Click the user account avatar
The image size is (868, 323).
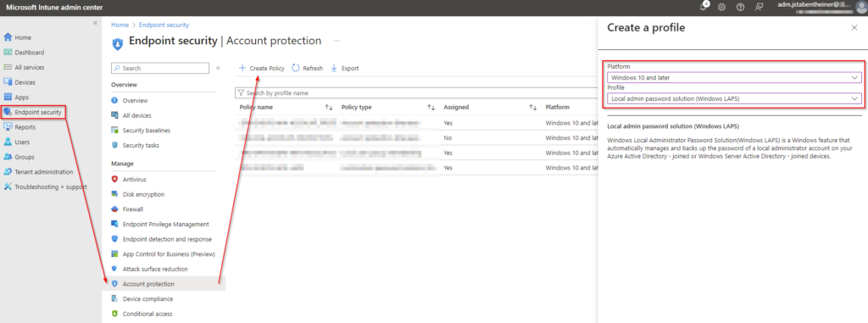(860, 7)
